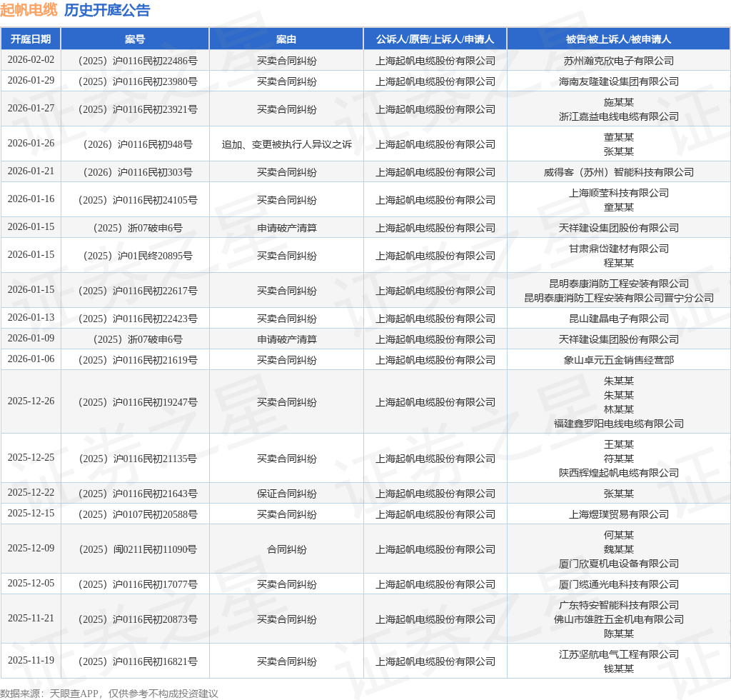Click defendant 施某某
Image resolution: width=731 pixels, height=700 pixels.
point(619,102)
